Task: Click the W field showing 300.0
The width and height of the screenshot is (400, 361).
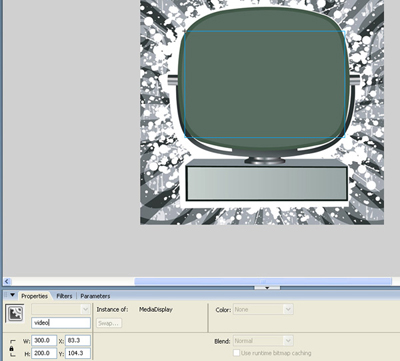Action: 44,341
